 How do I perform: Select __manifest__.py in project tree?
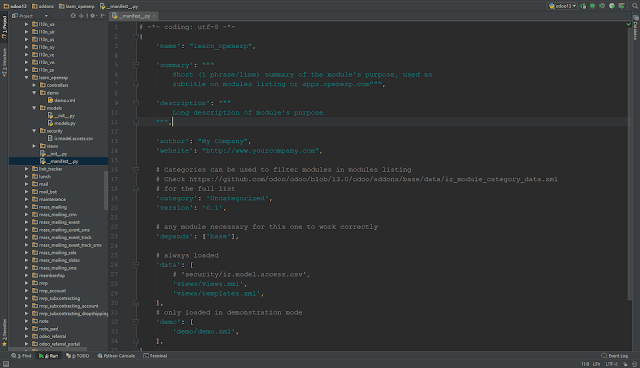[59, 161]
